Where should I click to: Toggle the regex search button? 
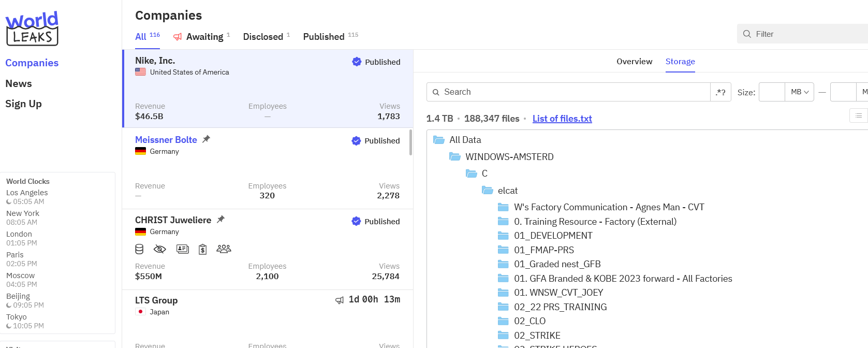(x=720, y=92)
